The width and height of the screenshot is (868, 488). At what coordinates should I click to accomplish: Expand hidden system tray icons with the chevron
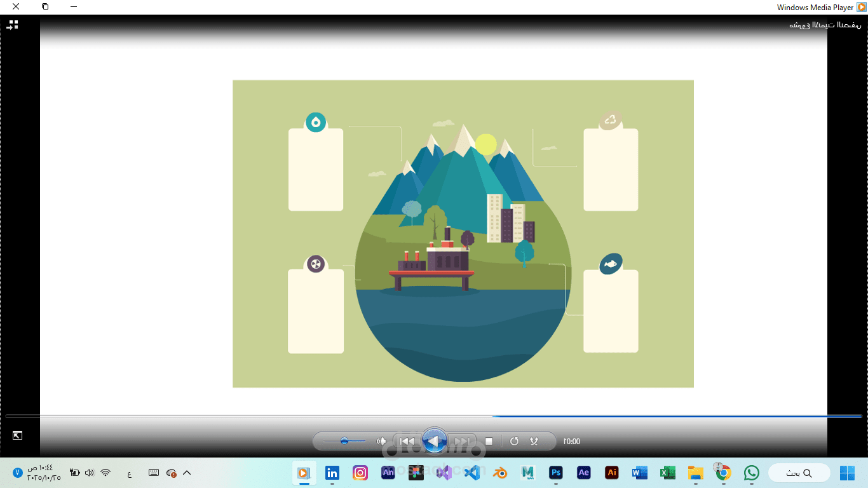tap(186, 473)
